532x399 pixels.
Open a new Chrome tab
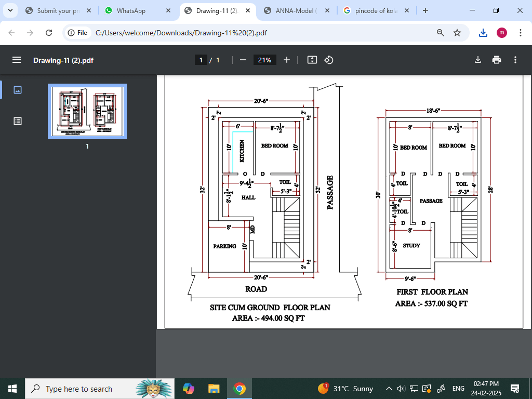click(425, 10)
